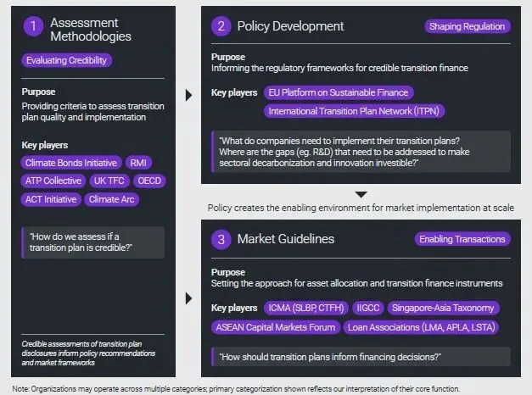Click Key players label in Market Guidelines panel
This screenshot has height=395, width=532.
coord(234,308)
